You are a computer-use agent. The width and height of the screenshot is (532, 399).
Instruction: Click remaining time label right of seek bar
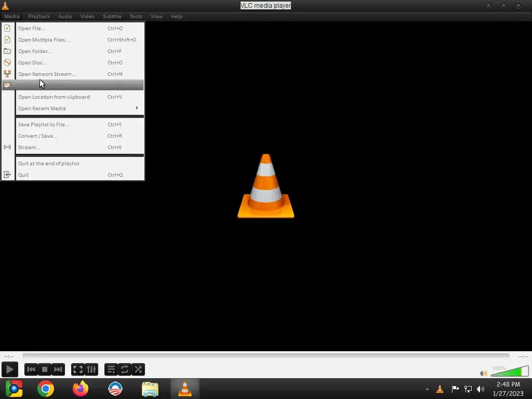pyautogui.click(x=523, y=356)
